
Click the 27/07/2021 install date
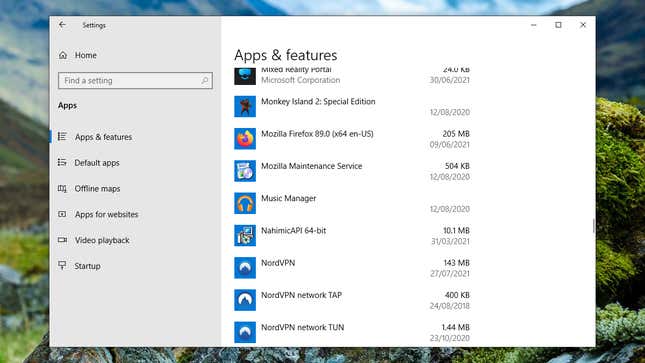(x=450, y=273)
